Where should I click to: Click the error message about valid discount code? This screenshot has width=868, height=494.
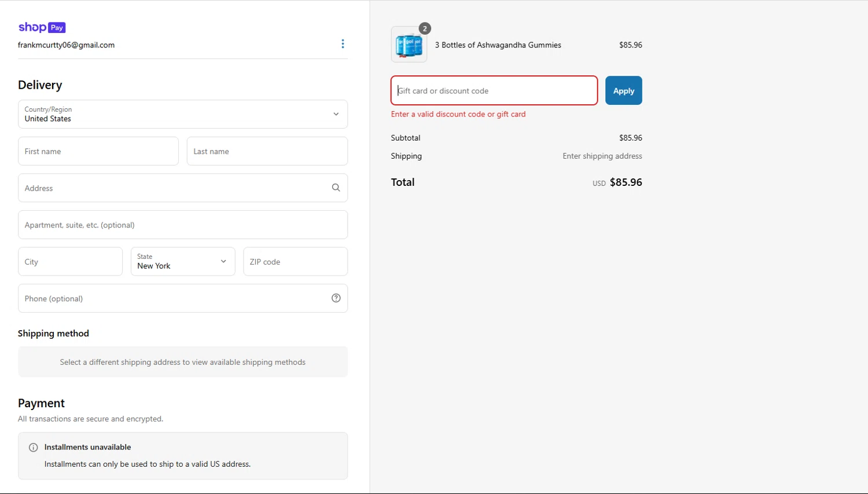coord(458,114)
